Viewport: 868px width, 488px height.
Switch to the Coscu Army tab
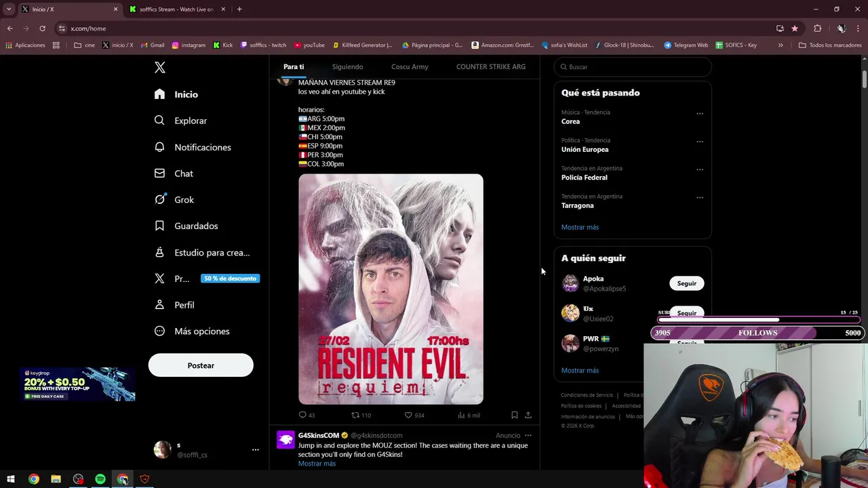pos(410,66)
